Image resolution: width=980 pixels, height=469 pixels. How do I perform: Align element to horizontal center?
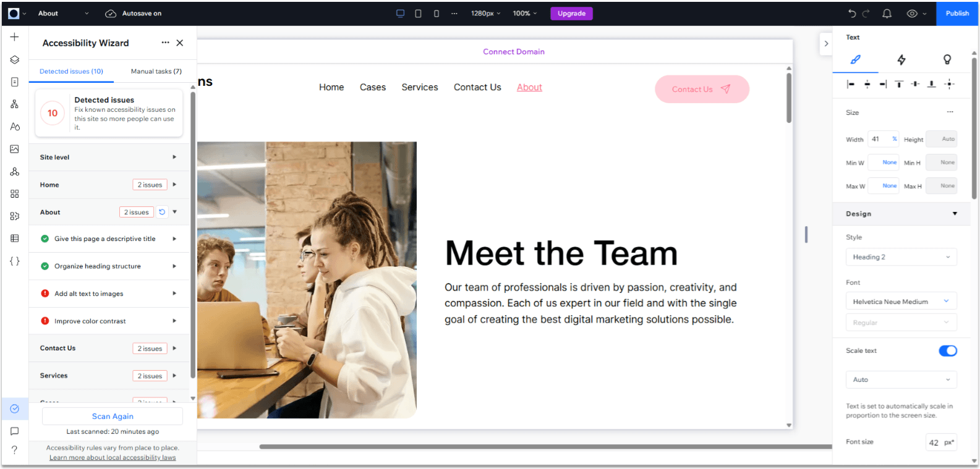[x=867, y=84]
